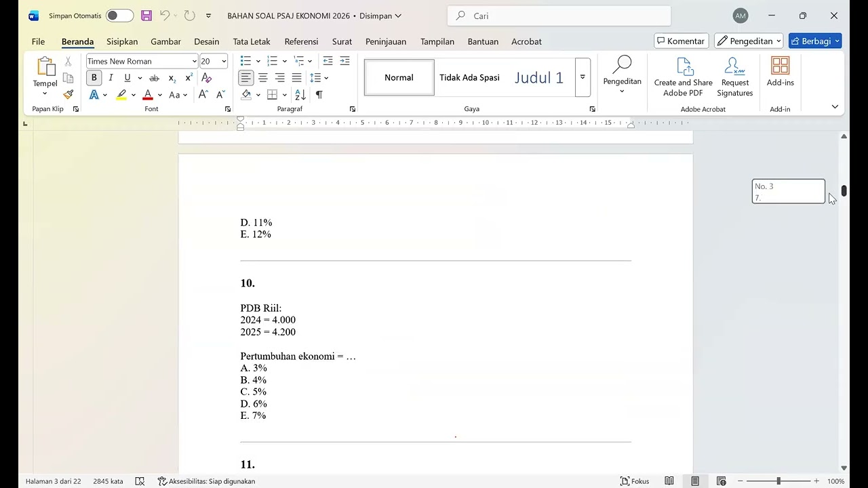Open the Komentar comments button
868x488 pixels.
[682, 41]
